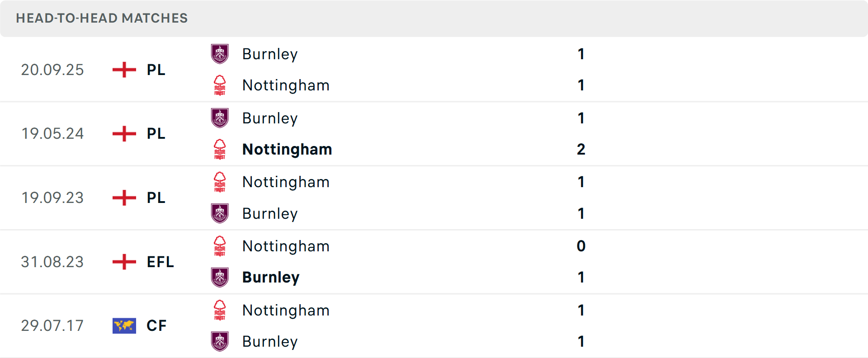868x358 pixels.
Task: Click the Burnley crest in the 20.09.25 match
Action: click(x=220, y=54)
